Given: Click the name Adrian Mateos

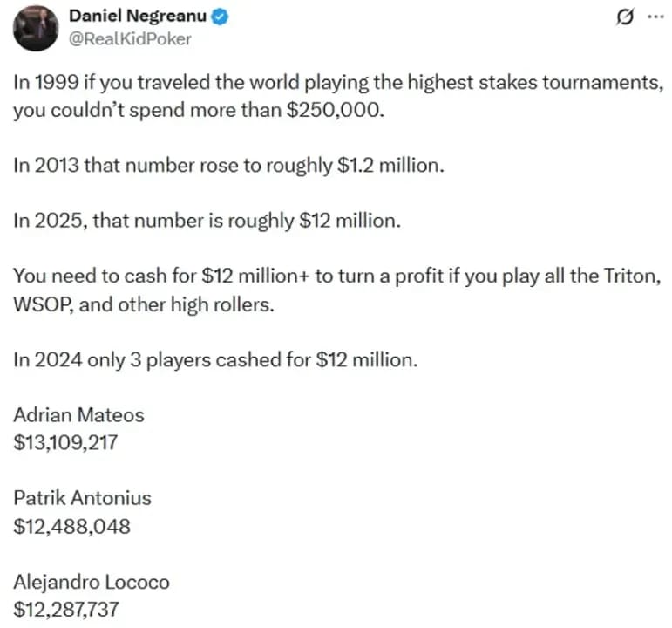Looking at the screenshot, I should pyautogui.click(x=78, y=415).
